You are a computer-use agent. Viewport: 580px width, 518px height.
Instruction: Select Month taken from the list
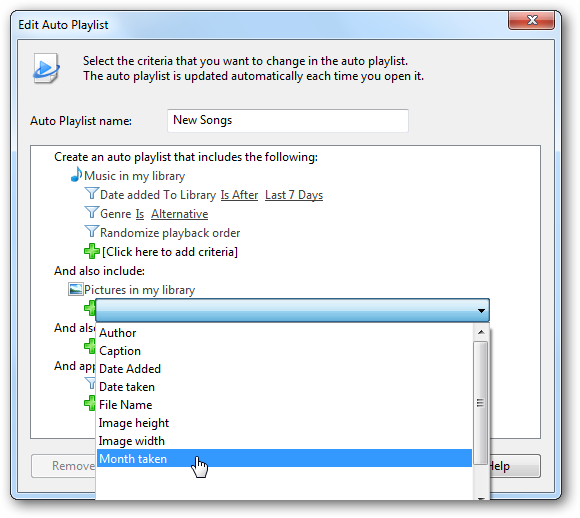pyautogui.click(x=284, y=458)
